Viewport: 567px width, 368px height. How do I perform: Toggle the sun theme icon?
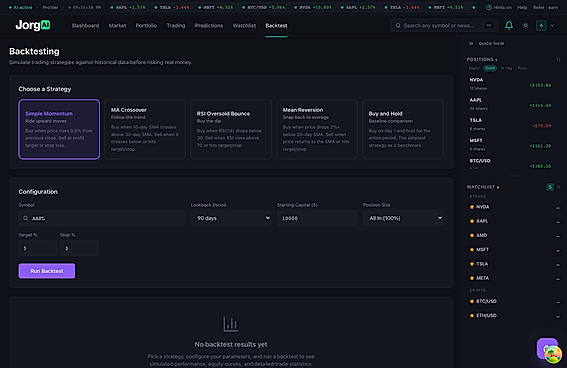[x=525, y=26]
